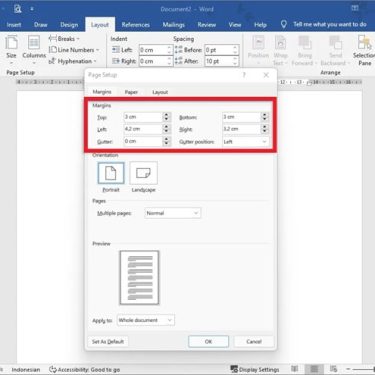Switch to Layout tab in Page Setup
Viewport: 375px width, 375px height.
pyautogui.click(x=160, y=92)
